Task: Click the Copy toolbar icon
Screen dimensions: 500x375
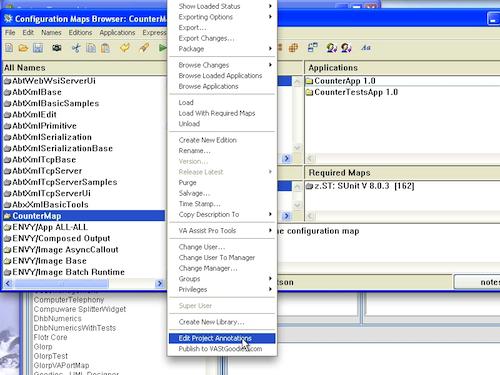Action: tap(91, 48)
